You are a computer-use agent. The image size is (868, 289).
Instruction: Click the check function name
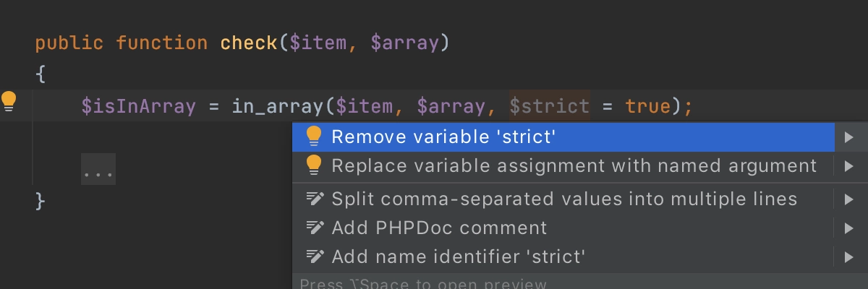tap(249, 43)
